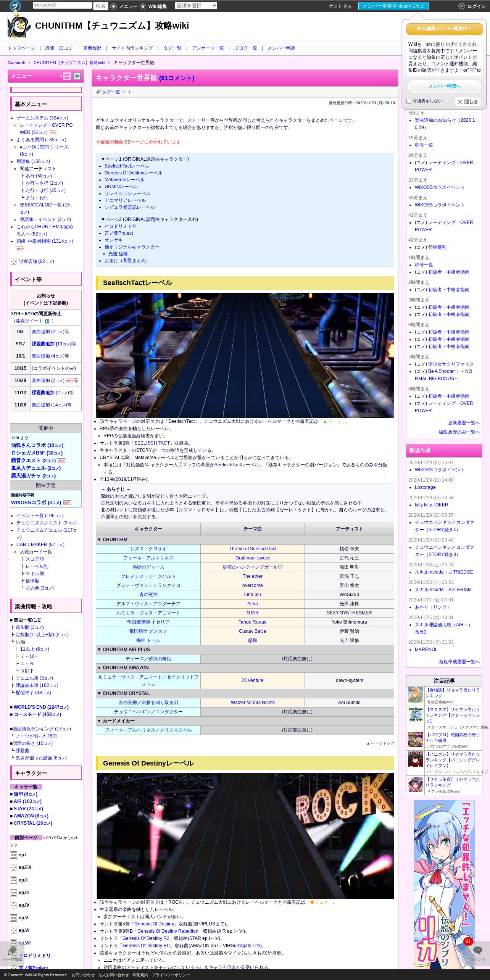Open the Tango Rouge song link
Screen dimensions: 490x980
(252, 622)
